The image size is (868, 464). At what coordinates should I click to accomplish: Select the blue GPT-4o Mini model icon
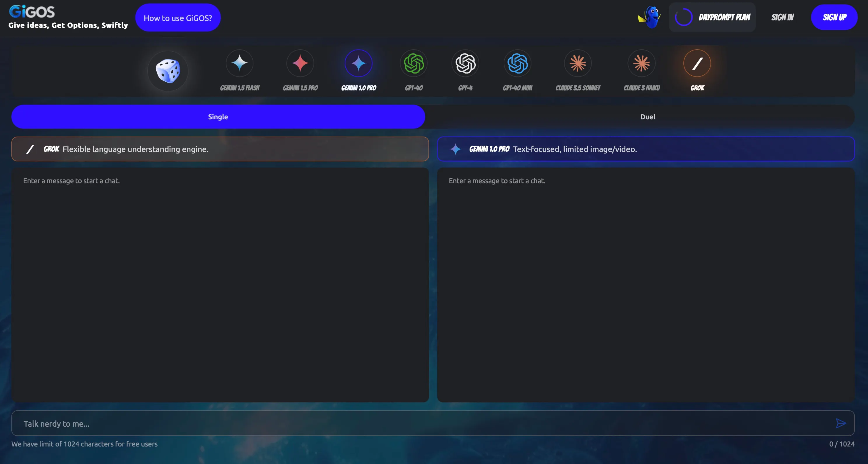(x=518, y=63)
